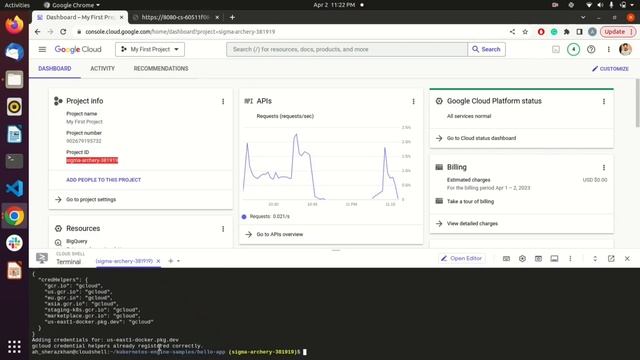
Task: Go to project settings link
Action: (x=91, y=200)
